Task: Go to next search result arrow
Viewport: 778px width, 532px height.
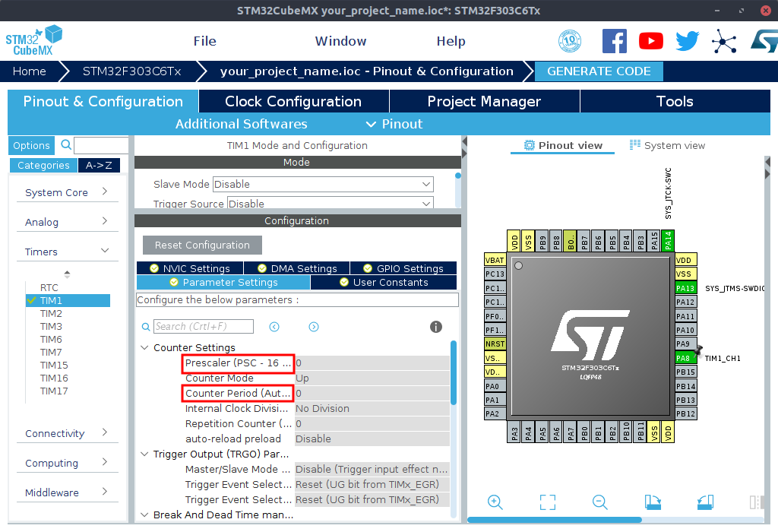Action: 314,327
